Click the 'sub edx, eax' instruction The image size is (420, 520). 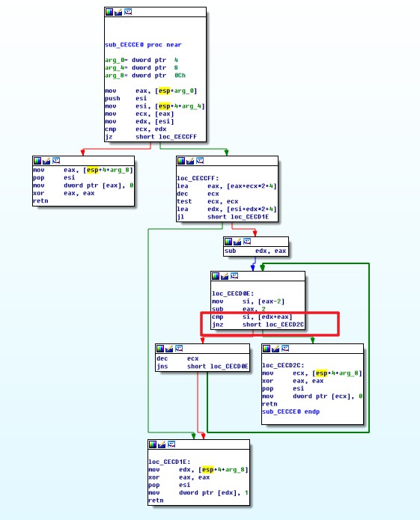coord(255,251)
